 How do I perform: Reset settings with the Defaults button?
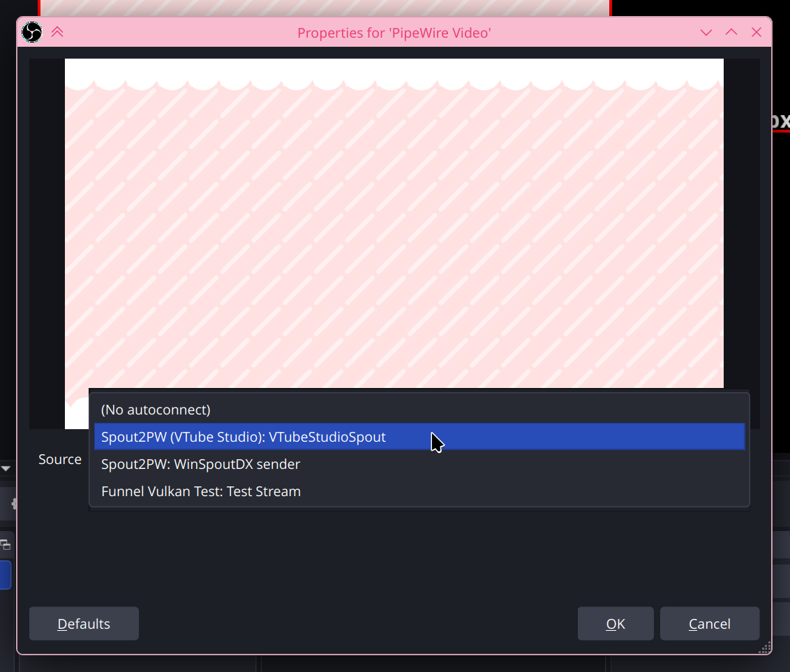coord(84,624)
